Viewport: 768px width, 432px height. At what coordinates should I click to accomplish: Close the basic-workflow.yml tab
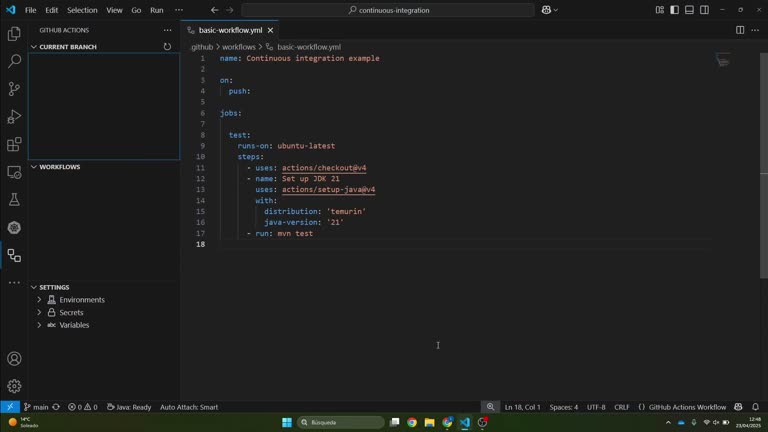click(x=270, y=30)
